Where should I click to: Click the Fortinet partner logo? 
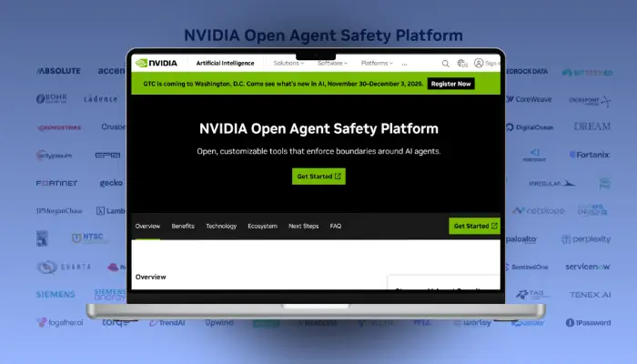tap(56, 183)
